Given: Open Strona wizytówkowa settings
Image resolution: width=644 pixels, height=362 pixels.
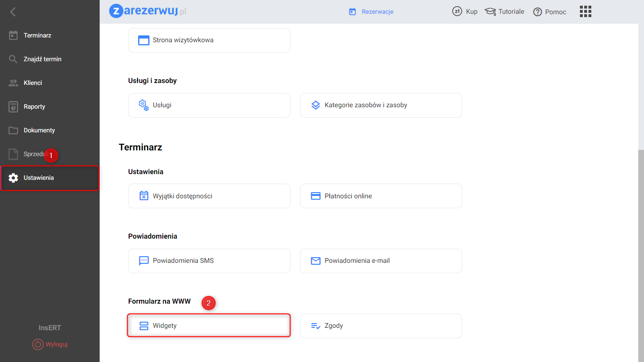Looking at the screenshot, I should (x=209, y=40).
